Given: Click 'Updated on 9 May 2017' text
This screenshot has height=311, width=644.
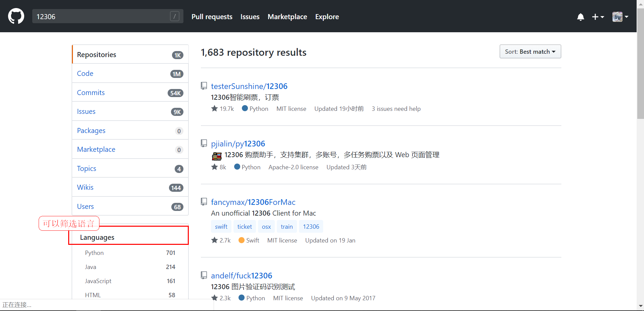Looking at the screenshot, I should point(343,298).
